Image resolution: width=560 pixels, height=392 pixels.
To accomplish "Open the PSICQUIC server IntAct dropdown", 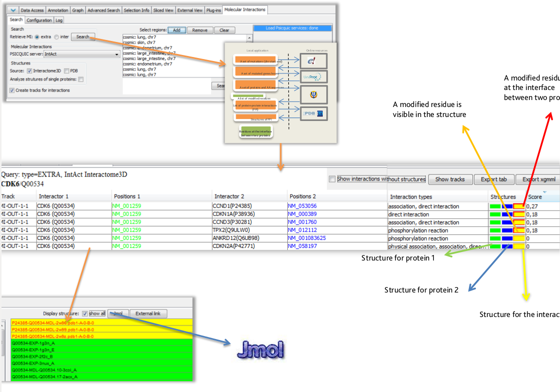I will (82, 54).
